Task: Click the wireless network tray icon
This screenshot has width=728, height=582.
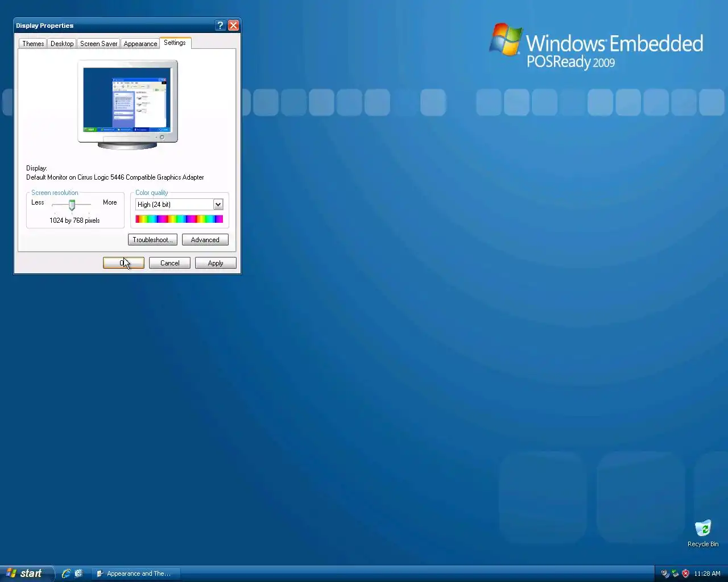Action: click(x=665, y=573)
